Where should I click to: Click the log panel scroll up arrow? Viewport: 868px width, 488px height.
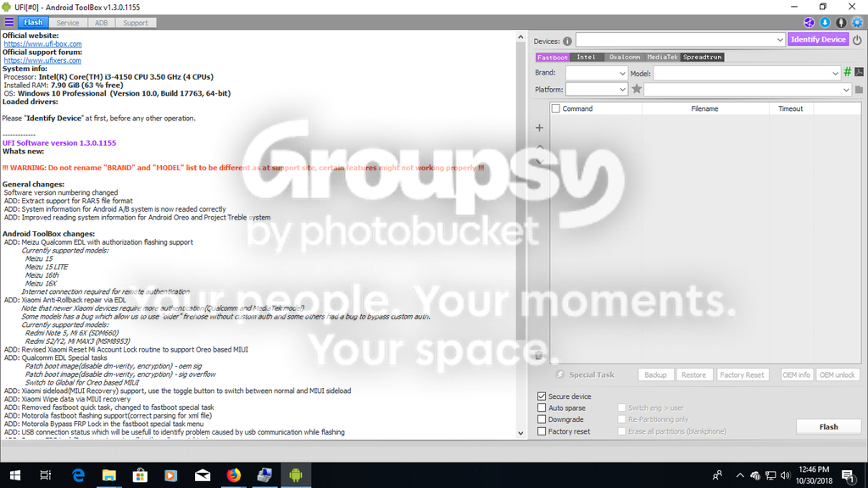coord(520,37)
